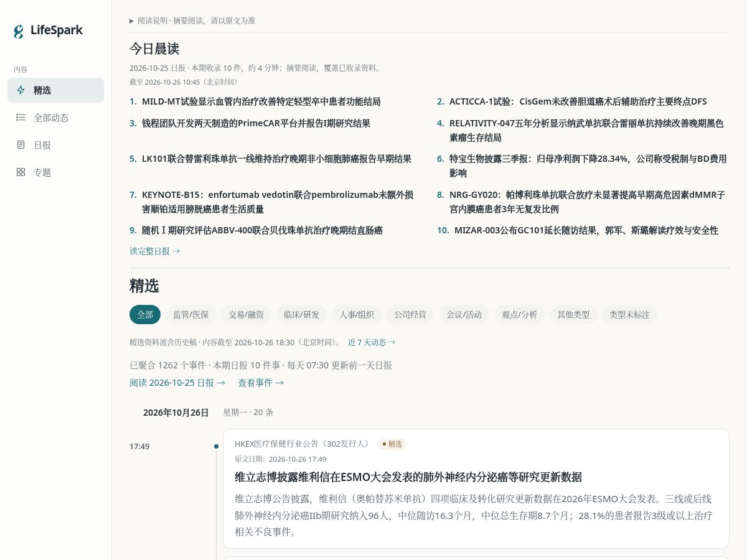The image size is (747, 560).
Task: Open the NRG-GY020 headline
Action: point(588,202)
